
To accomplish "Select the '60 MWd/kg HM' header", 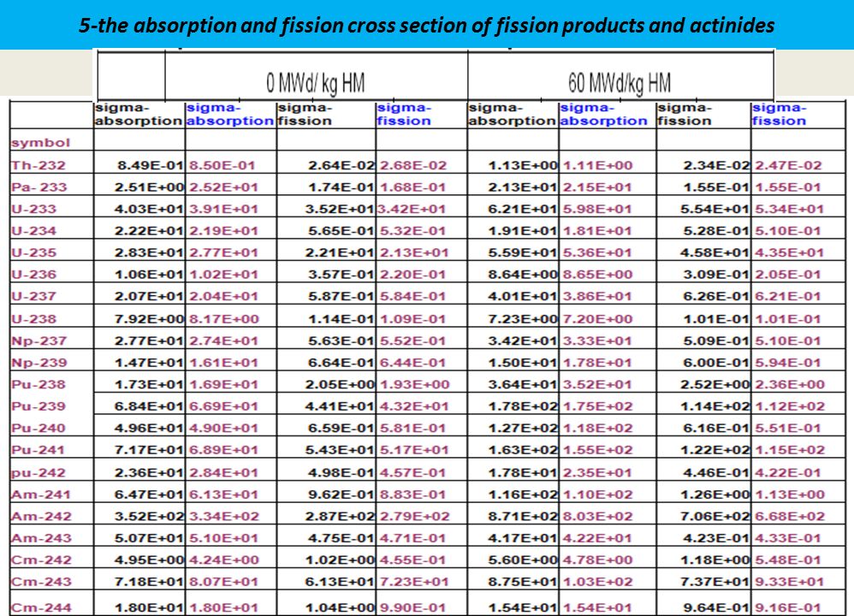I will (x=620, y=83).
